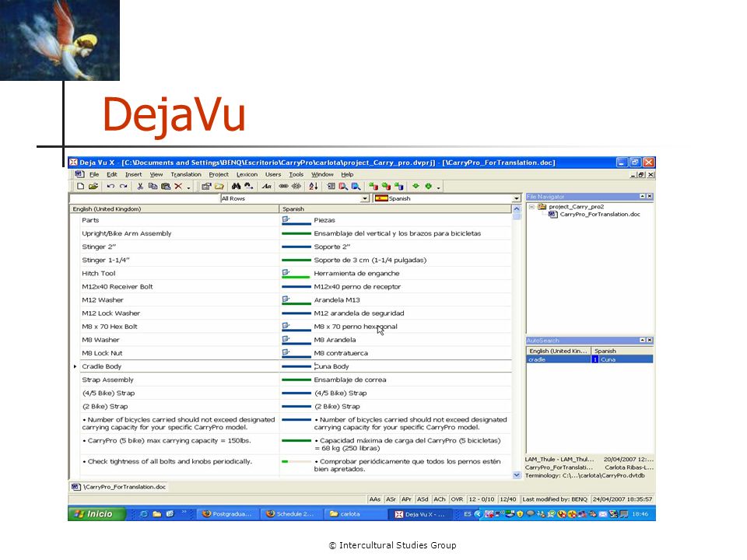Click the second green circle arrow icon

click(428, 186)
